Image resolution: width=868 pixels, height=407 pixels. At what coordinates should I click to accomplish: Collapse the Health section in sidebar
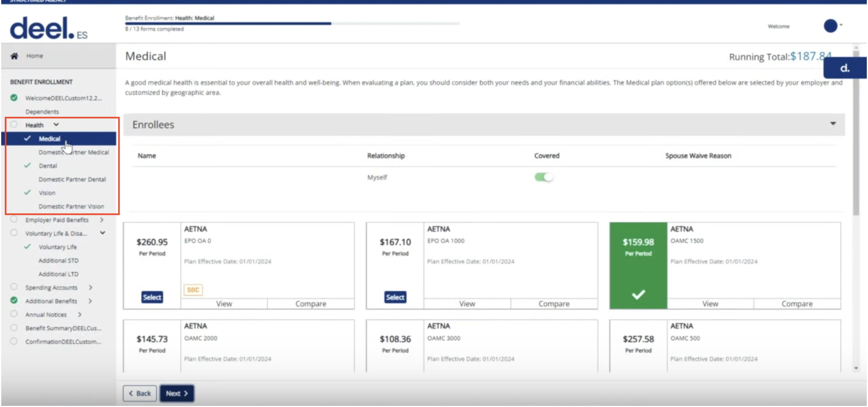[56, 124]
